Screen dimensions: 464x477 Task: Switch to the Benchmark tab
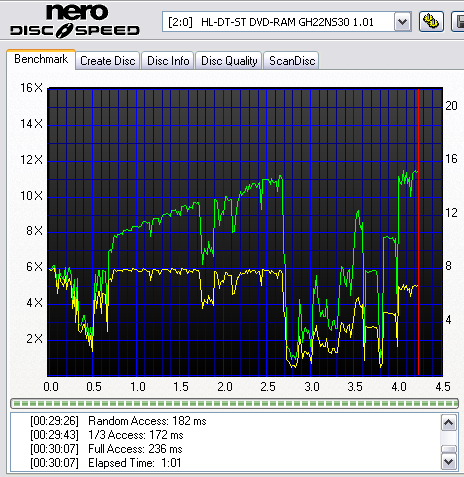coord(41,59)
